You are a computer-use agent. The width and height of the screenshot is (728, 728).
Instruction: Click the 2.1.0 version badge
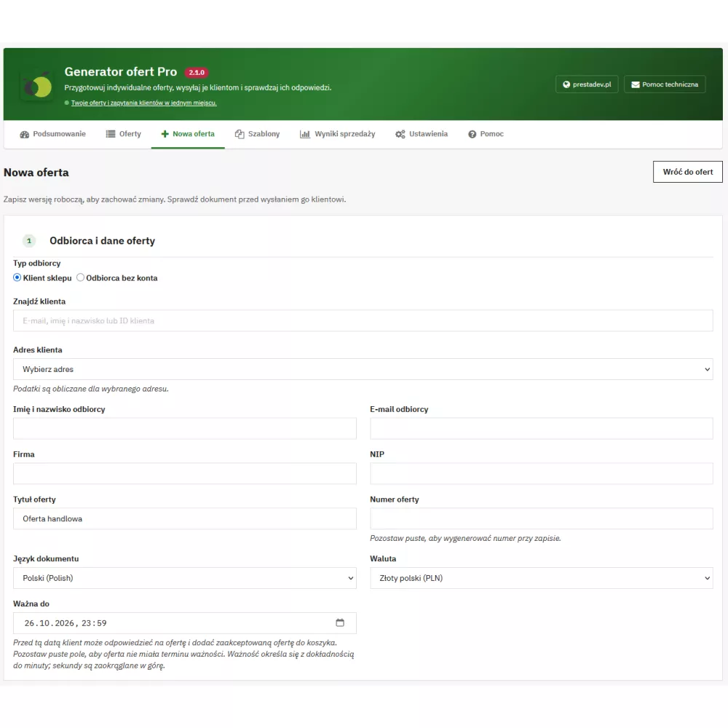click(x=197, y=72)
